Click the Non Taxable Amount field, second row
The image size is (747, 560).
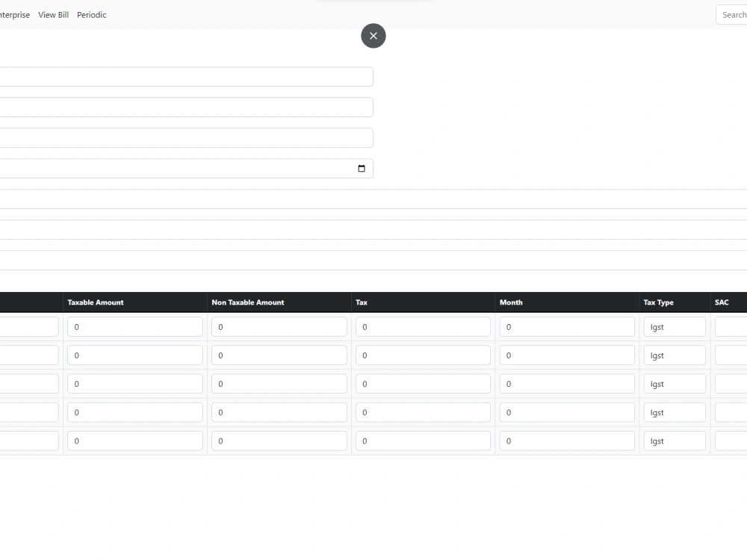(279, 355)
